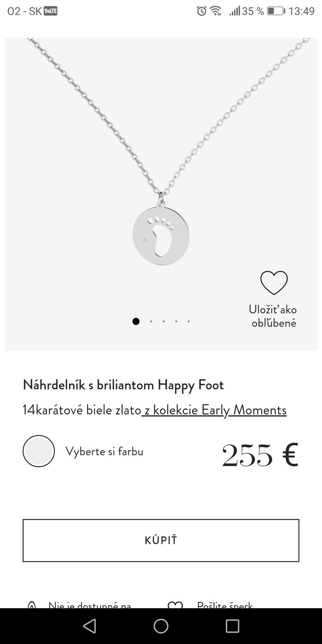
Task: Tap the battery icon in status bar
Action: click(x=276, y=11)
